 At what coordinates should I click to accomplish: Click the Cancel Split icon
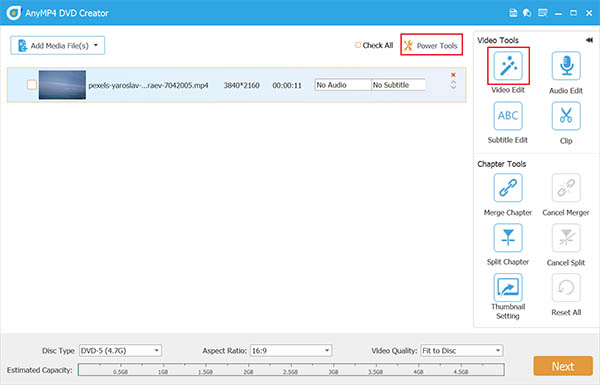566,238
